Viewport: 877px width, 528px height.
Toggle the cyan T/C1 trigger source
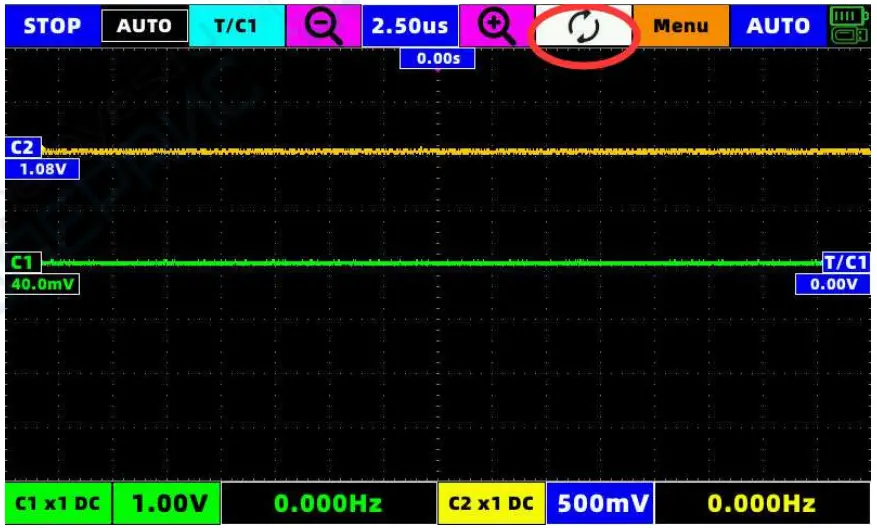tap(237, 26)
